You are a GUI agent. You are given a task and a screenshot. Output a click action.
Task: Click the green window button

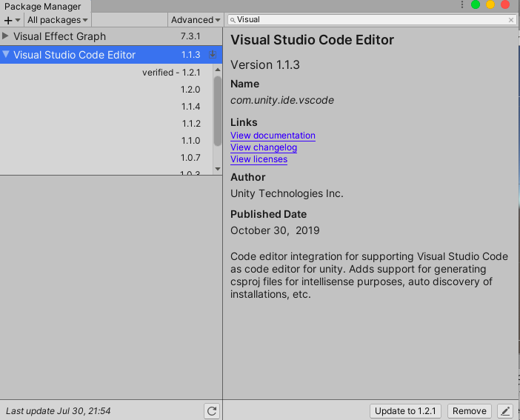476,4
